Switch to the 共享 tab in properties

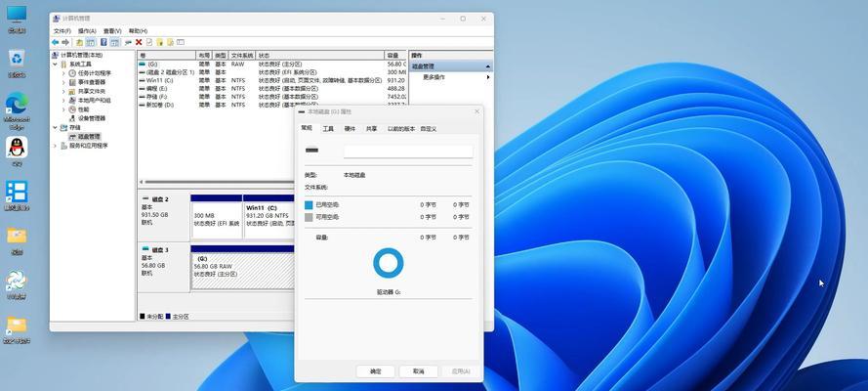tap(371, 128)
